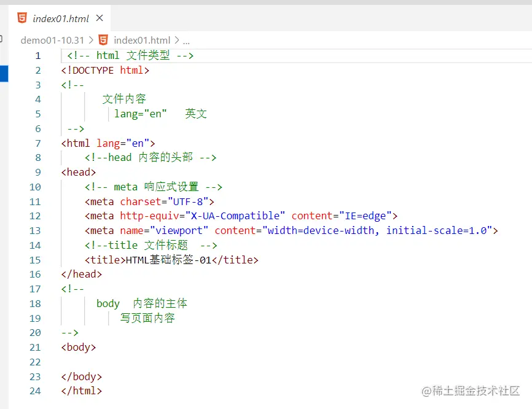Click the body 内容的主体 comment text
Viewport: 532px width, 409px height.
coord(141,303)
